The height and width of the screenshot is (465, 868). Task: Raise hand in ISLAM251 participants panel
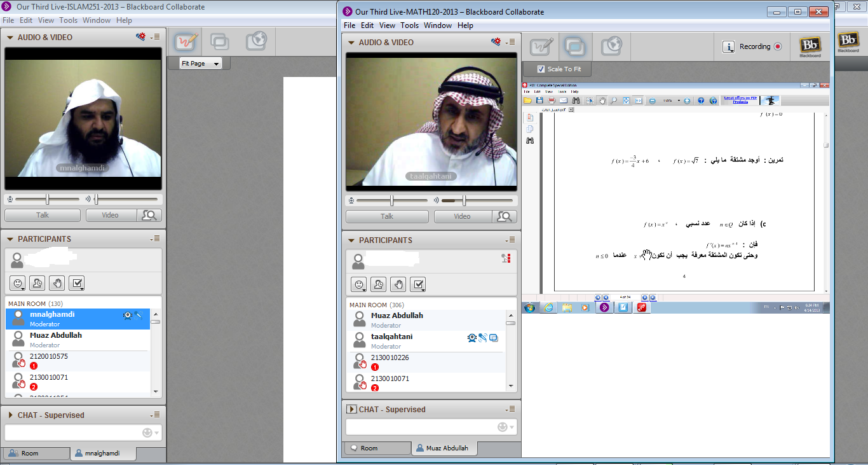pos(57,283)
